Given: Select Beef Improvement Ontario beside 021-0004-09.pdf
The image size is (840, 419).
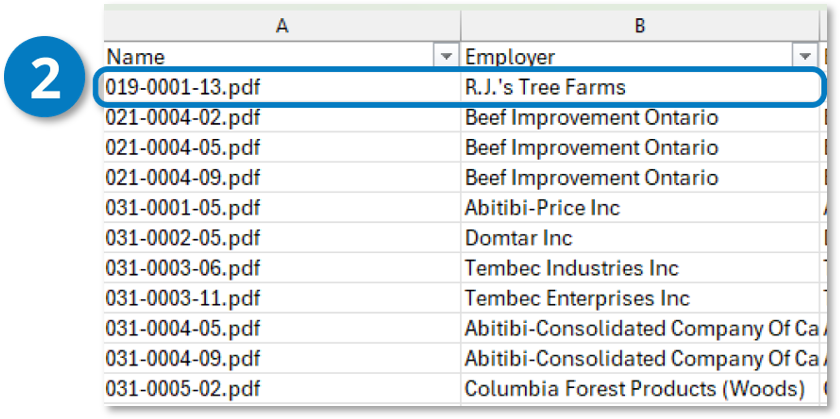Looking at the screenshot, I should click(x=640, y=177).
